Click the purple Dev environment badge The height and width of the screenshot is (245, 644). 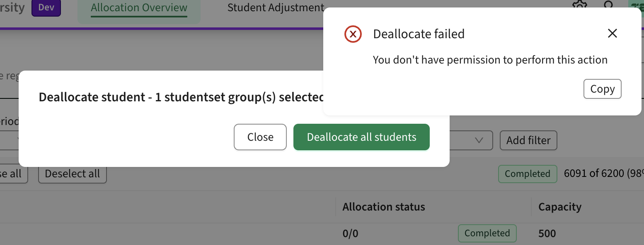pyautogui.click(x=46, y=7)
